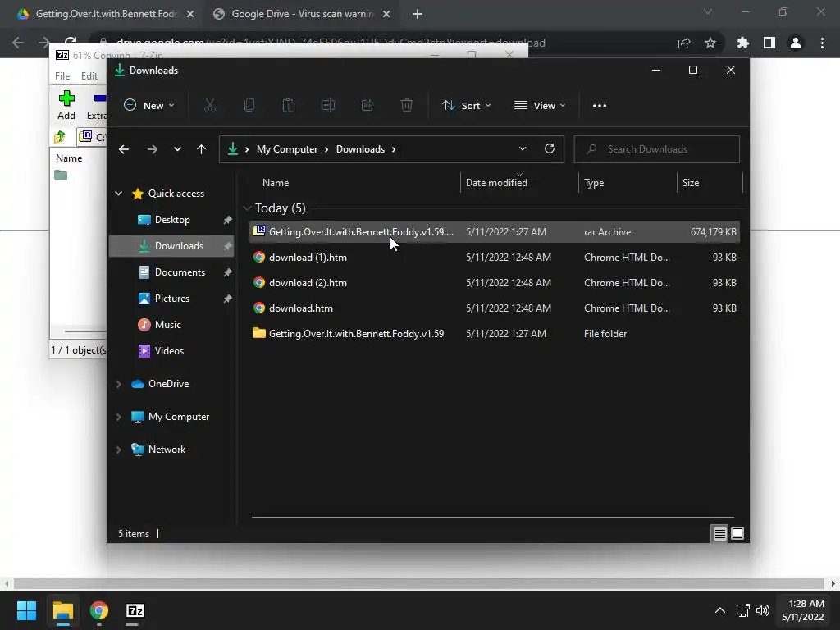Expand My Computer tree node
This screenshot has height=630, width=840.
pyautogui.click(x=119, y=417)
